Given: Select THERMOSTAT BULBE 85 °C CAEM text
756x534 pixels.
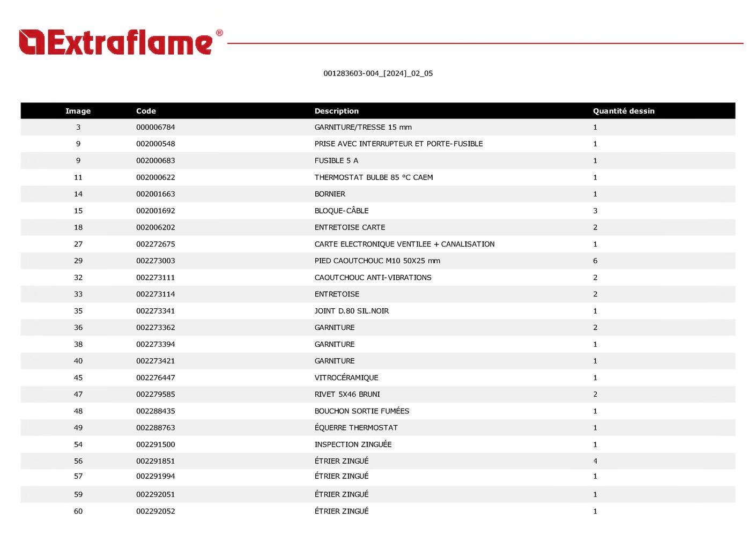Looking at the screenshot, I should pyautogui.click(x=373, y=177).
